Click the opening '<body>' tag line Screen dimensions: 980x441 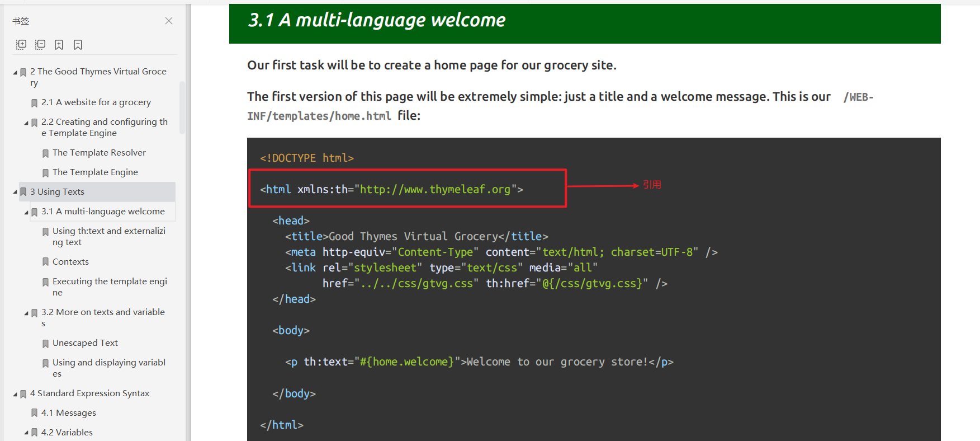click(291, 330)
